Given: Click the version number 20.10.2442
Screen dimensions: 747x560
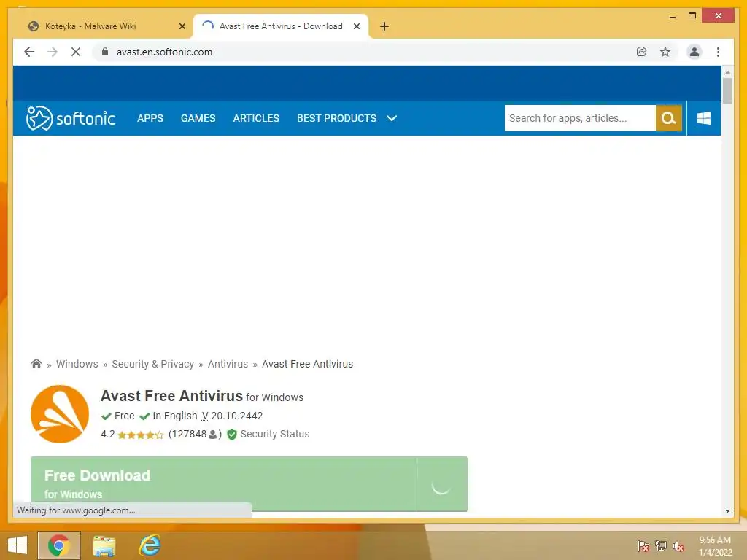Looking at the screenshot, I should coord(237,416).
